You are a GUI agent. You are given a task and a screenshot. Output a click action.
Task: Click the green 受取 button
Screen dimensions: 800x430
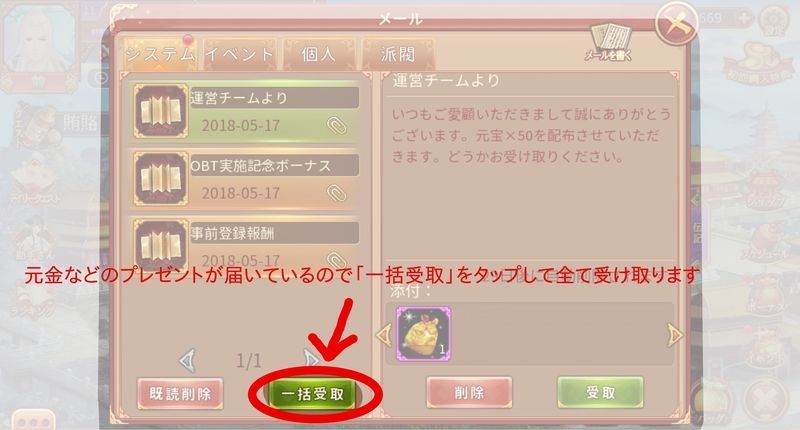601,392
